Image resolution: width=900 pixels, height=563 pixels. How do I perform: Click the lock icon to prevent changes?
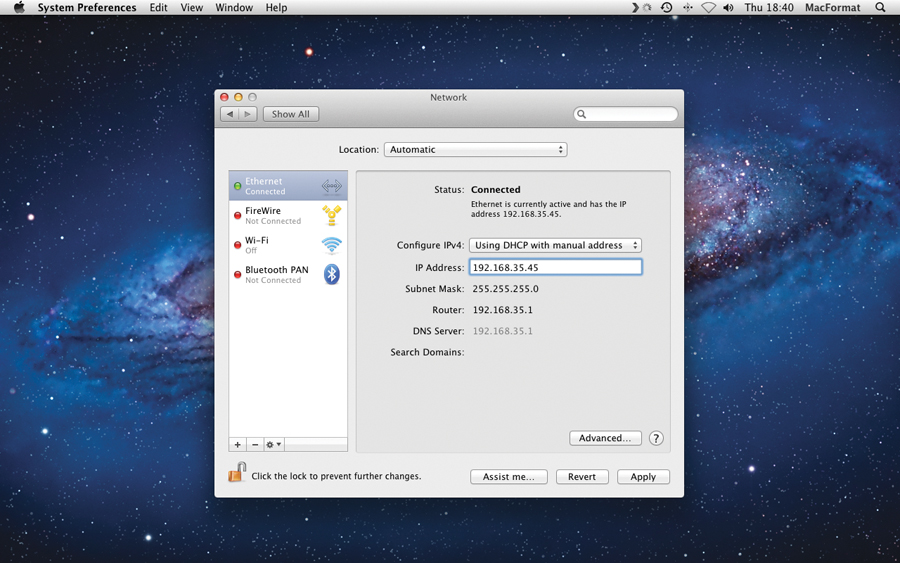coord(237,472)
